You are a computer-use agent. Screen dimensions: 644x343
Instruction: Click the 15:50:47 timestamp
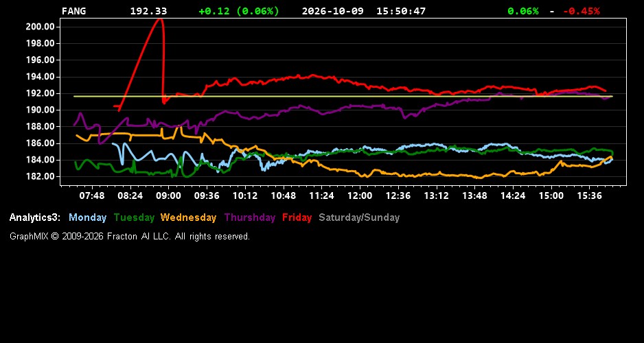[401, 11]
